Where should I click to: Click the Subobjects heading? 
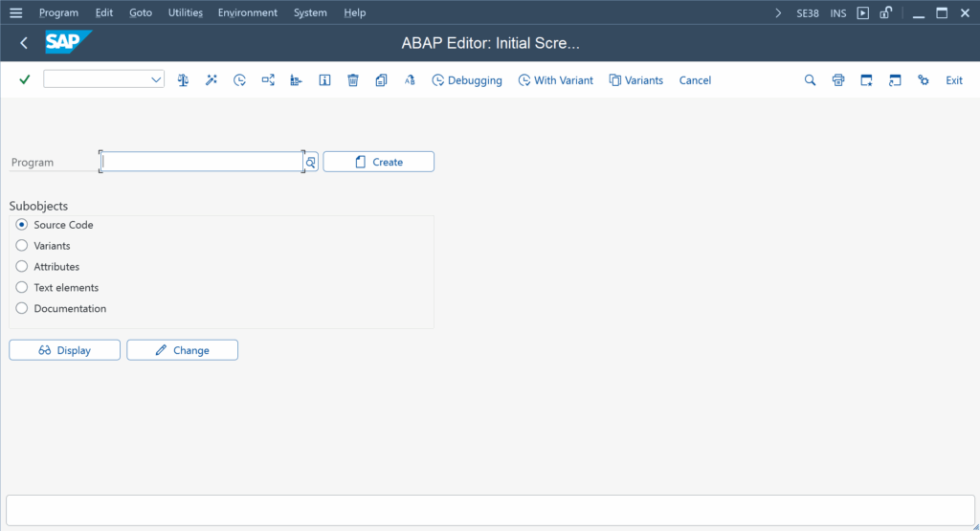(38, 206)
